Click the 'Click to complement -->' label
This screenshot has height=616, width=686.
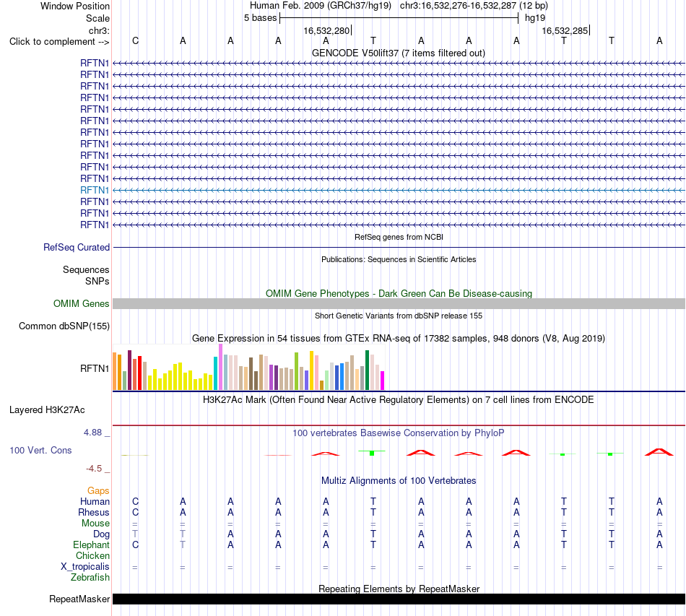tap(59, 42)
